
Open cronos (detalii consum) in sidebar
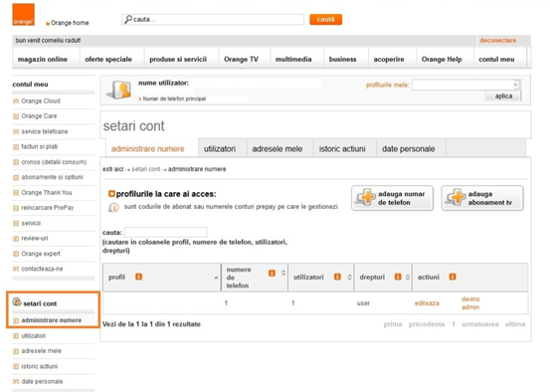tap(54, 162)
